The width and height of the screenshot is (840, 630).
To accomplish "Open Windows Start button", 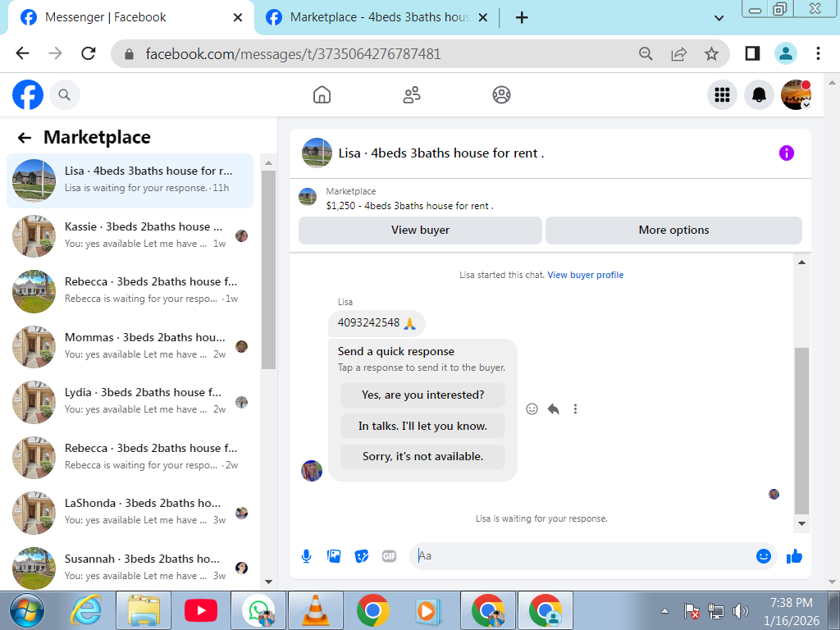I will click(x=27, y=611).
